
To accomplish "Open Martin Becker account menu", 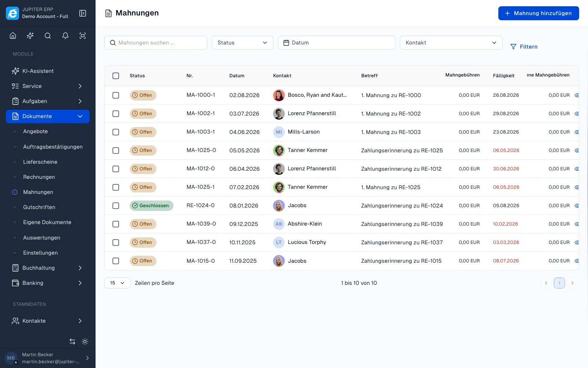I will tap(48, 358).
